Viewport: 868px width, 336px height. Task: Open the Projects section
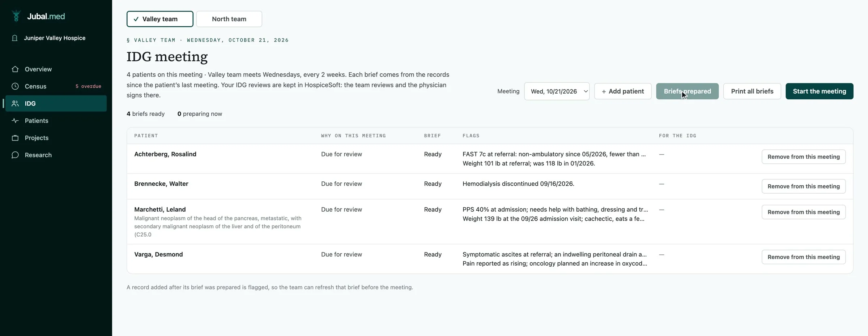click(x=56, y=138)
